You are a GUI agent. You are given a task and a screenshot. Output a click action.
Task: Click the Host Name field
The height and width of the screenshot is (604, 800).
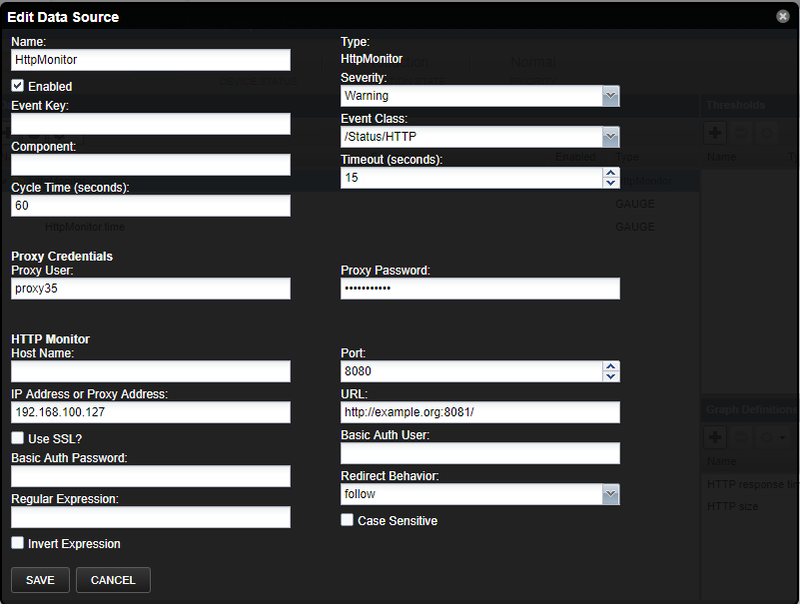pyautogui.click(x=151, y=371)
